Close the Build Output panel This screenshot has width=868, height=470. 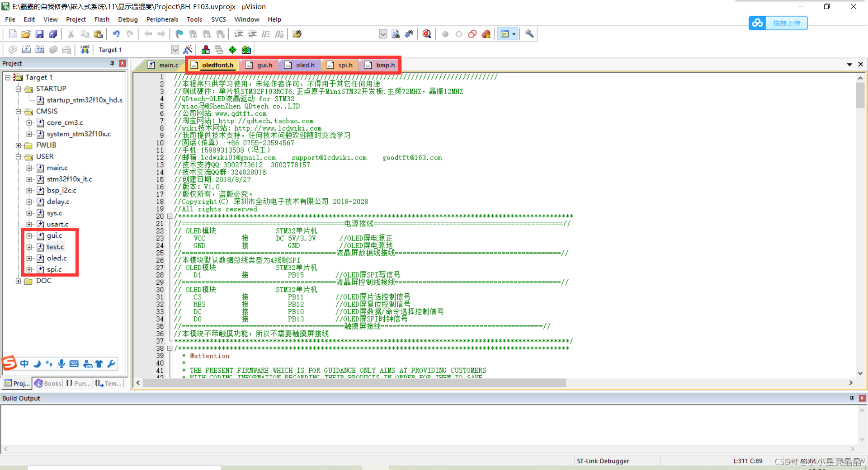click(862, 398)
